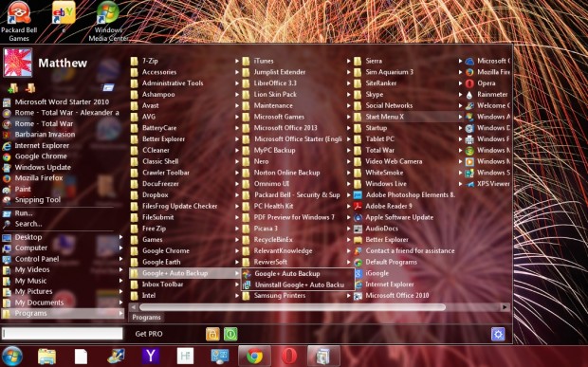
Task: Click the scrollbar right arrow
Action: point(505,307)
